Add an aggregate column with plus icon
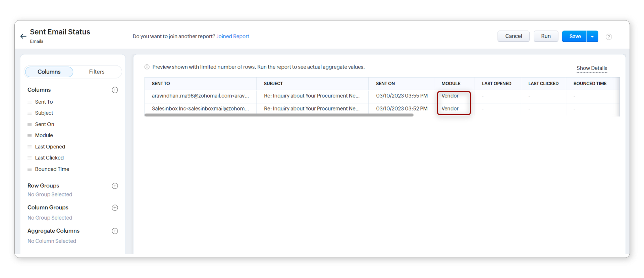644x278 pixels. pos(115,231)
